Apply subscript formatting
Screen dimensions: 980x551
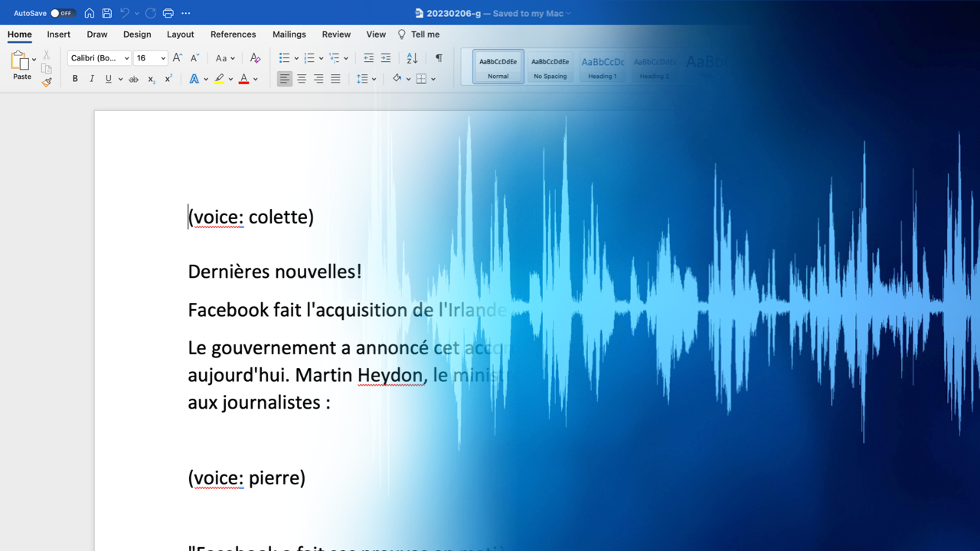pyautogui.click(x=151, y=78)
